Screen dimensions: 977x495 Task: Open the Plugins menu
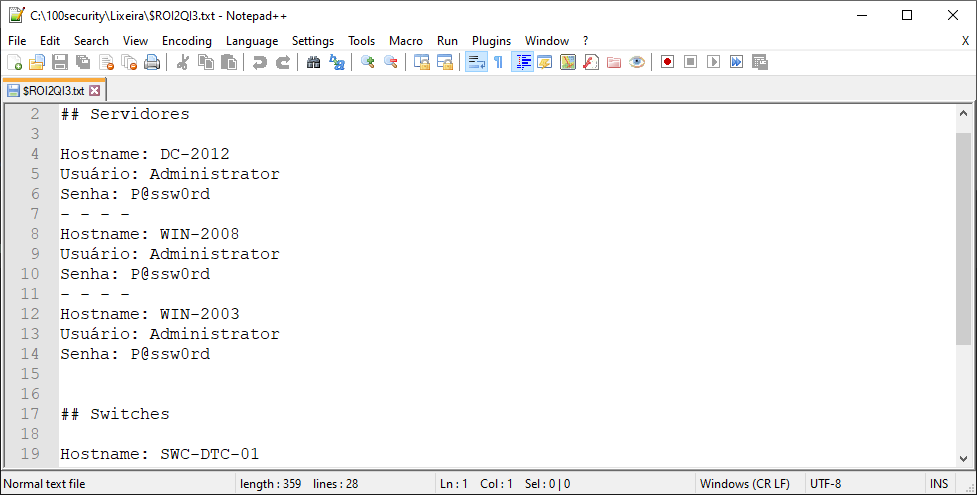tap(491, 41)
